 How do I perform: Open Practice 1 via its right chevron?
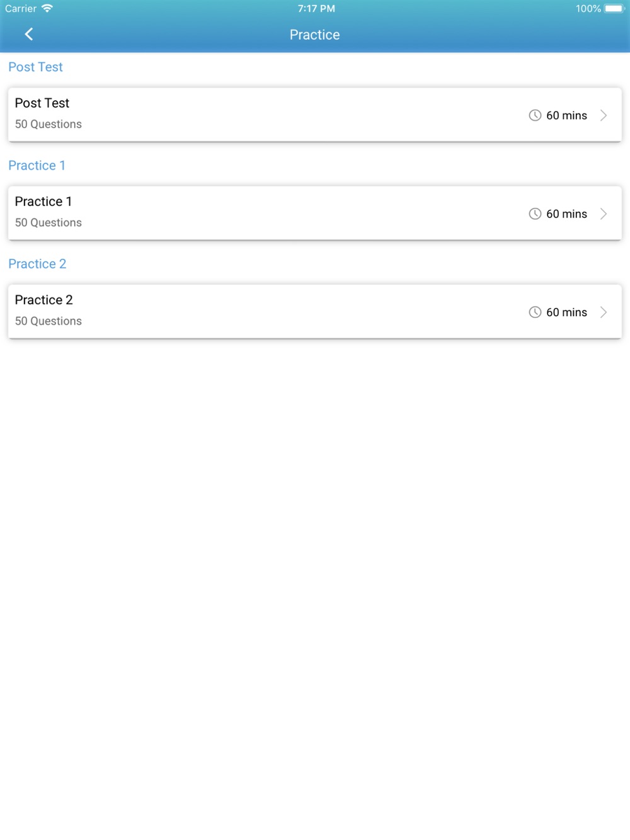[x=604, y=213]
